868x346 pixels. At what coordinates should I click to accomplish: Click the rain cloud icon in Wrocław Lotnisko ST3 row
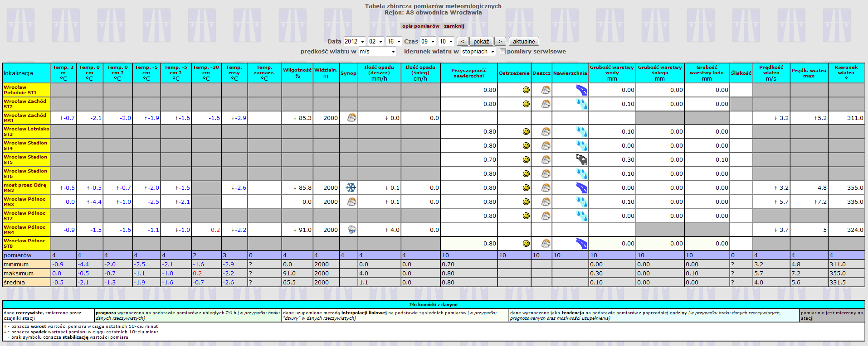[x=546, y=131]
